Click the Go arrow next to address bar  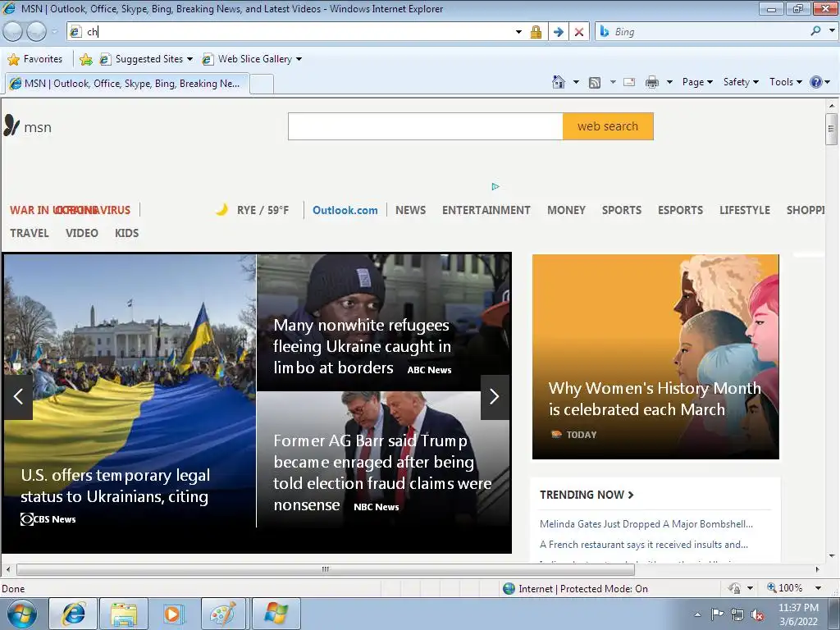[x=558, y=32]
